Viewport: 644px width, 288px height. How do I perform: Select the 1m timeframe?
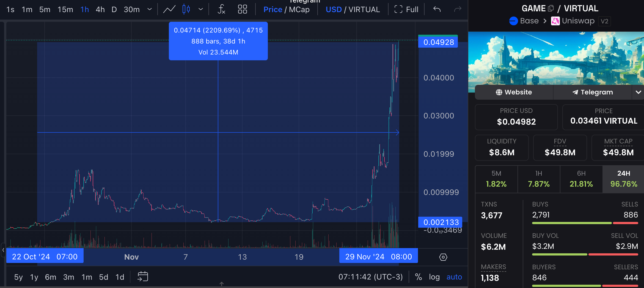27,10
